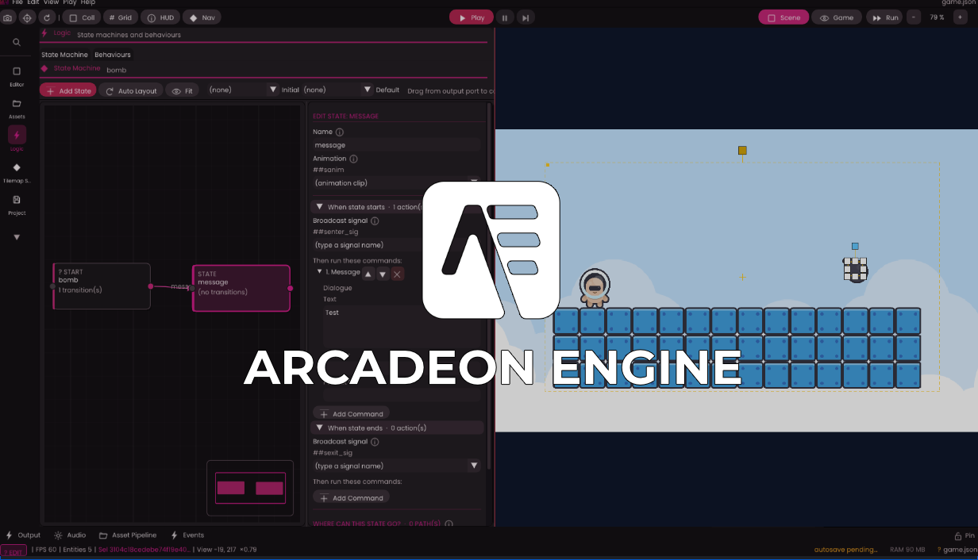Viewport: 978px width, 560px height.
Task: Open the Tilemap sidebar panel
Action: [17, 172]
